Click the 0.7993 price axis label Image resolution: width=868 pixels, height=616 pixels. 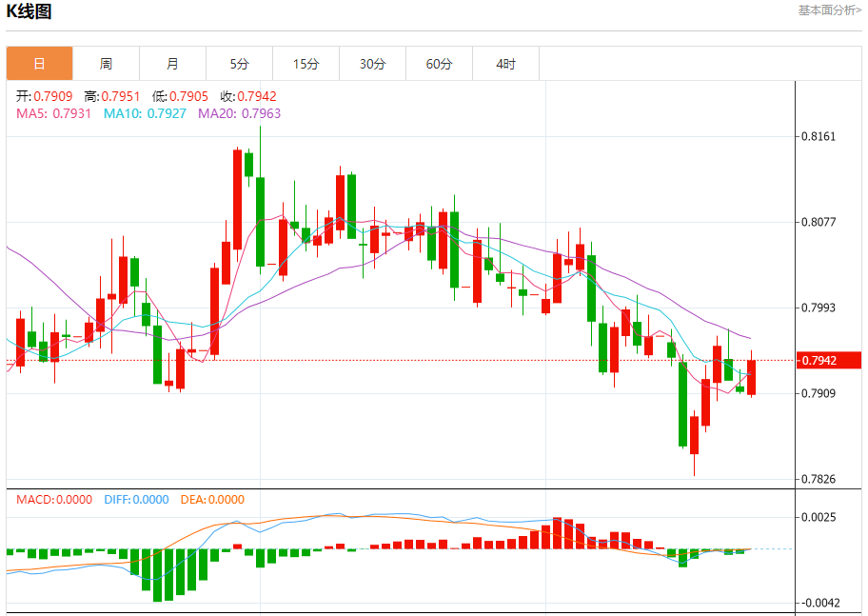click(x=819, y=308)
